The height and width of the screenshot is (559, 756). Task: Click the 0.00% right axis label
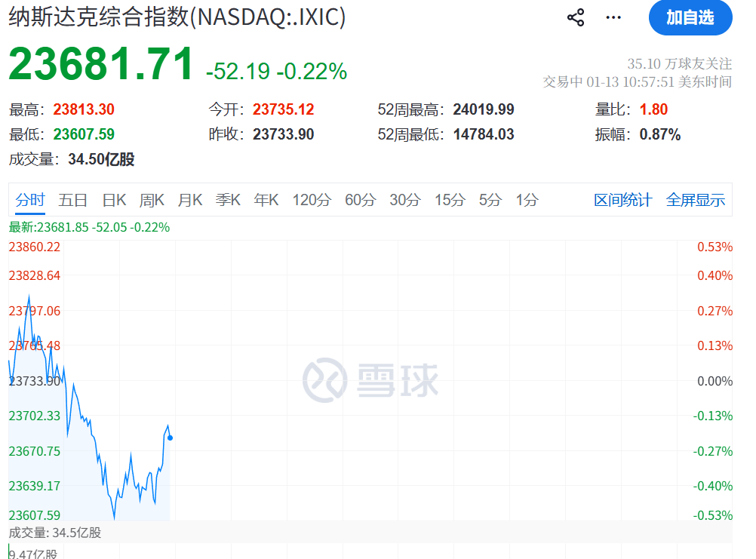coord(715,381)
